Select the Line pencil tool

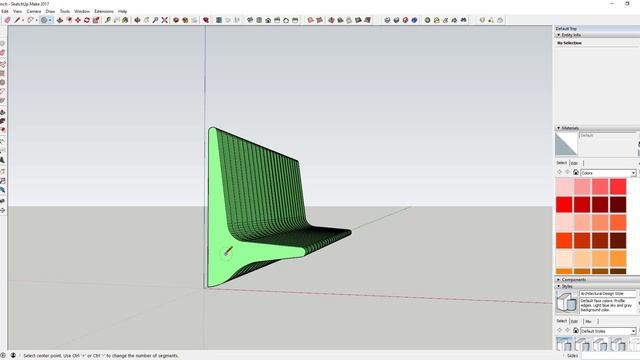pos(17,20)
